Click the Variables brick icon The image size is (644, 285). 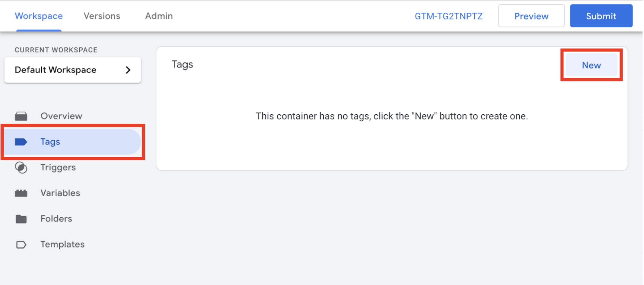point(21,193)
